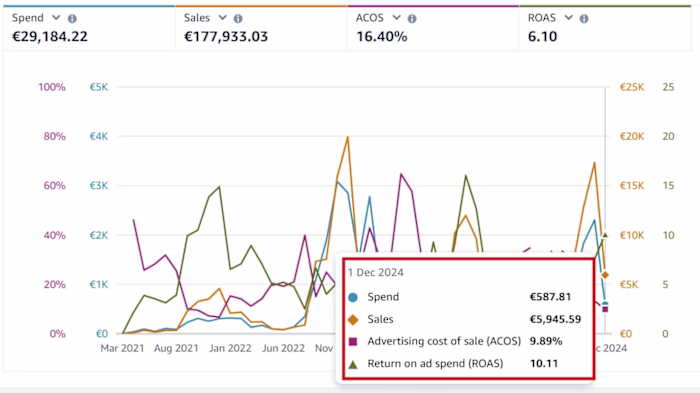
Task: Click the Return on ad spend (ROAS) label
Action: pyautogui.click(x=435, y=364)
